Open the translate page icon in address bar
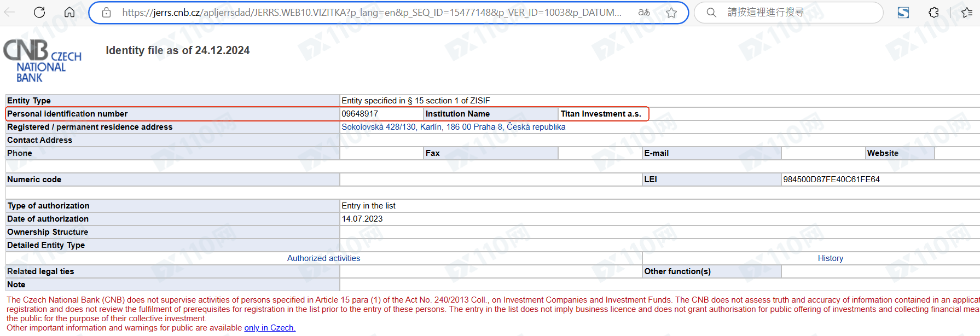980x336 pixels. pos(644,12)
